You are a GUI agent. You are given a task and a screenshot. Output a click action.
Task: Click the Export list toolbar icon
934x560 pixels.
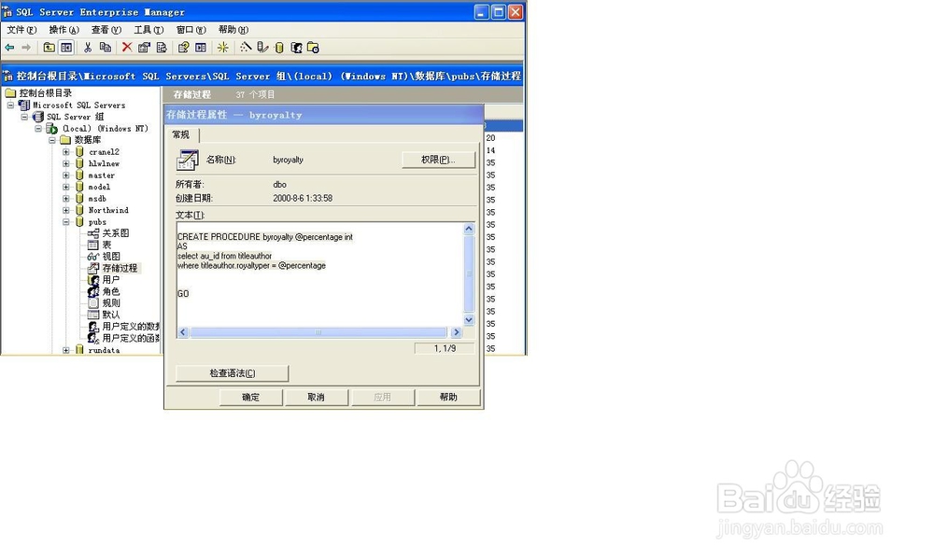coord(162,48)
